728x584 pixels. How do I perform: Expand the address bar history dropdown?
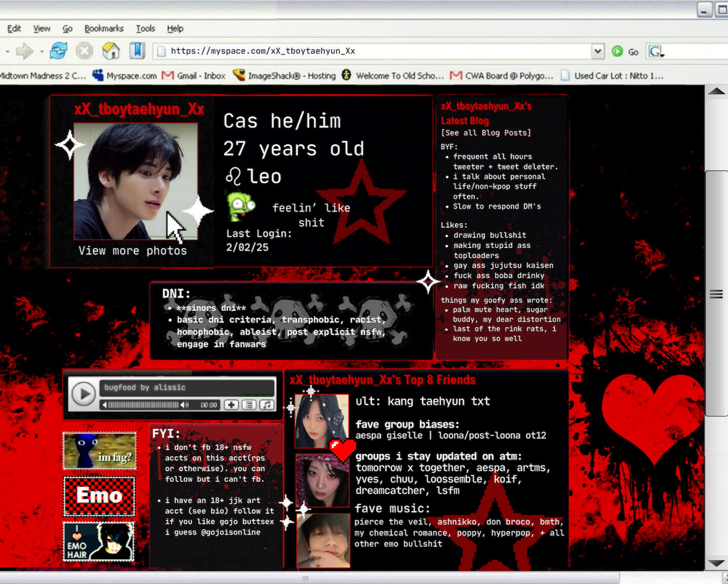pyautogui.click(x=598, y=51)
